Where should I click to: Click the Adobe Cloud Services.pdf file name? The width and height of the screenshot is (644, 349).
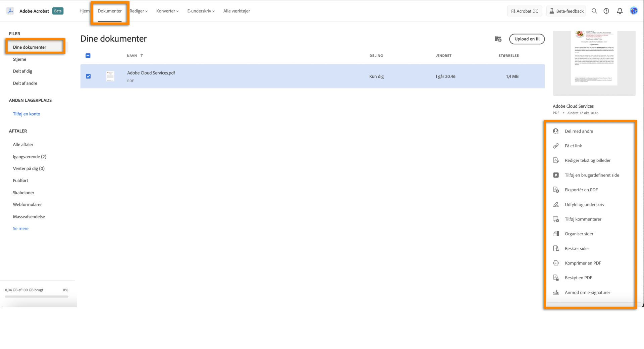tap(151, 73)
